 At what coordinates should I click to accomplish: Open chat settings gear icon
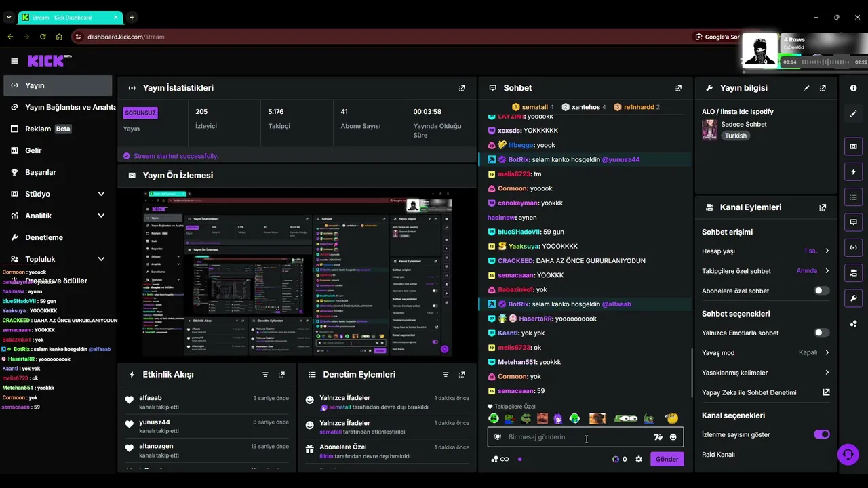(x=638, y=459)
